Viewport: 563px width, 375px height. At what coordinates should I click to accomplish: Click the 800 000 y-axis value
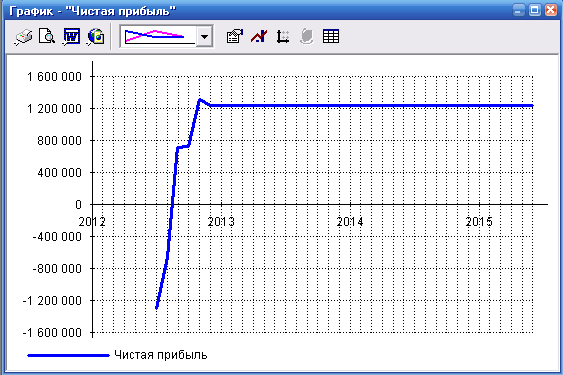[60, 140]
